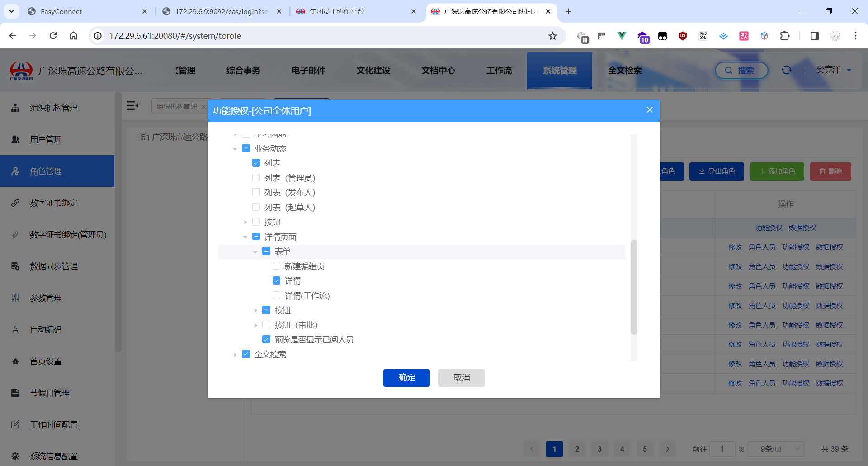
Task: Open the 组织机构管理 sidebar icon
Action: (15, 108)
